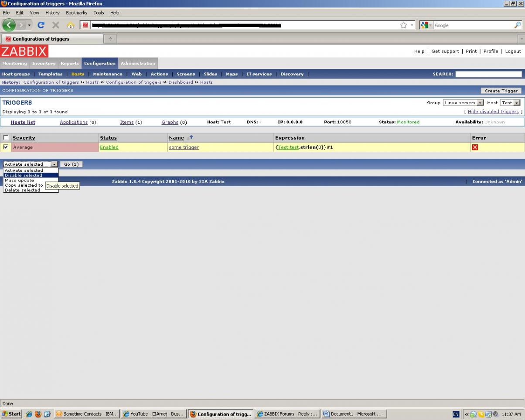The width and height of the screenshot is (525, 420).
Task: Open the IT services submenu item
Action: click(x=259, y=74)
